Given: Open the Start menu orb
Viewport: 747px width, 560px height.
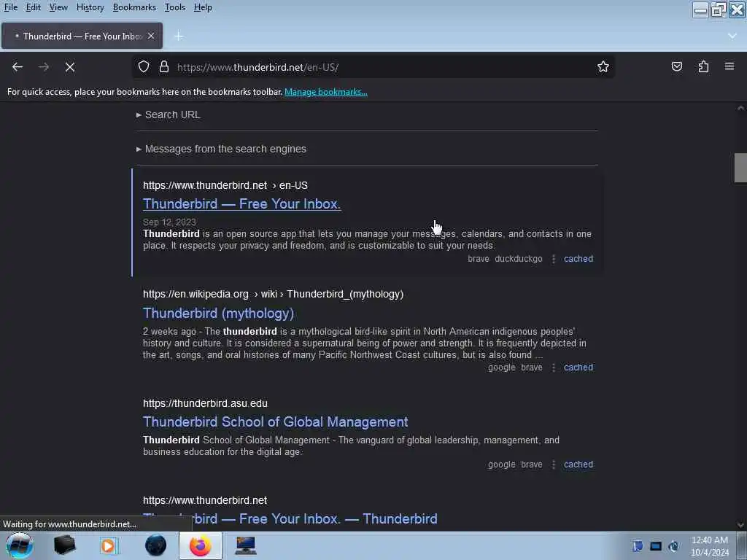Looking at the screenshot, I should [20, 545].
